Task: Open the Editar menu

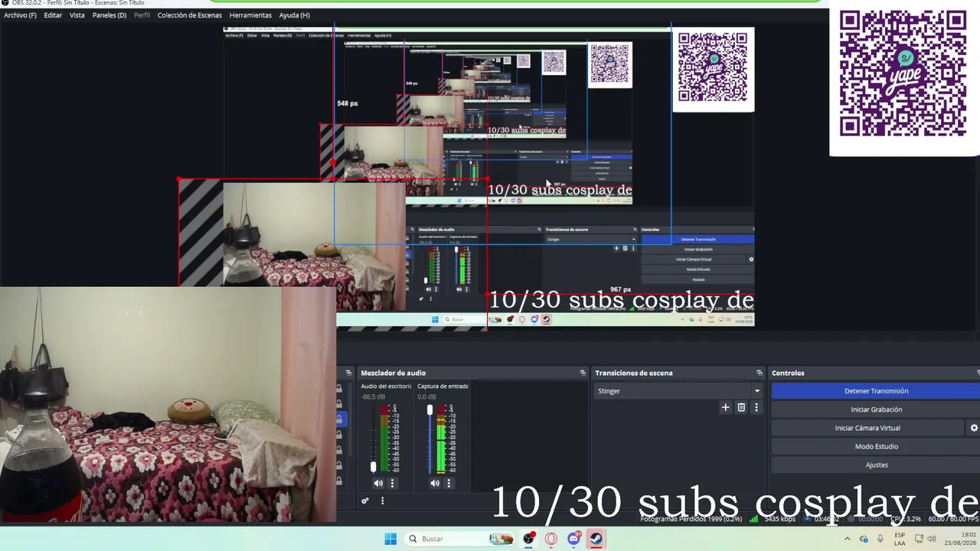Action: tap(53, 15)
